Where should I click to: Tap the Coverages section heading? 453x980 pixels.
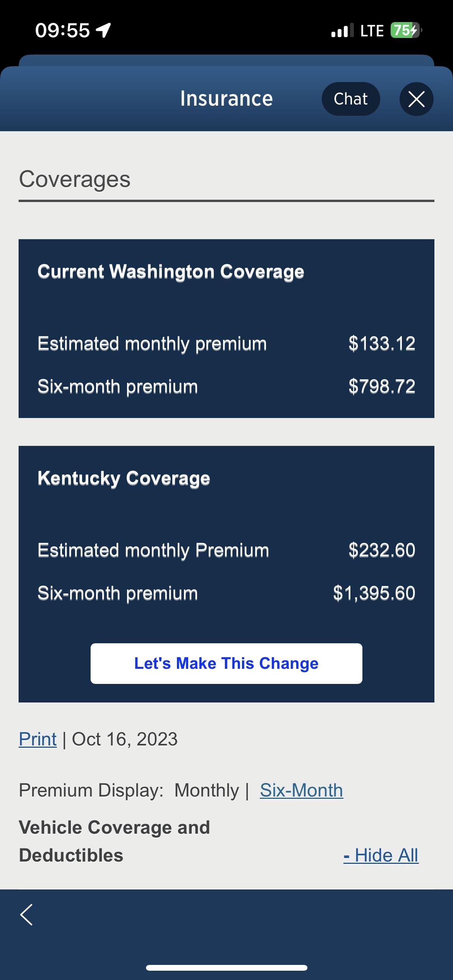tap(75, 180)
